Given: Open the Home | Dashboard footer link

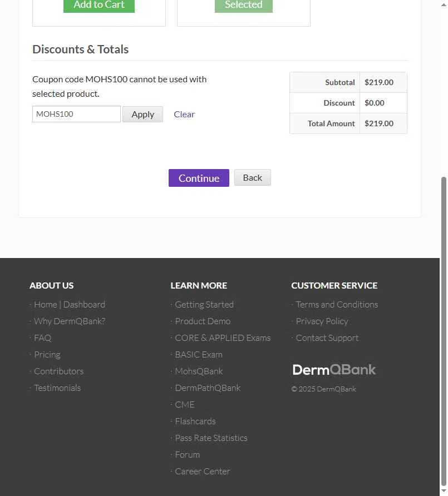Looking at the screenshot, I should coord(70,304).
